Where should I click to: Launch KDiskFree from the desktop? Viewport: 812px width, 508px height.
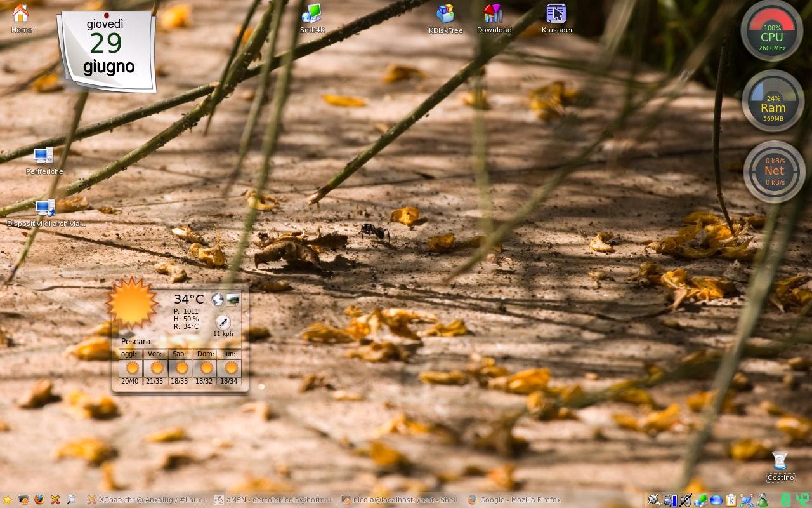(445, 19)
